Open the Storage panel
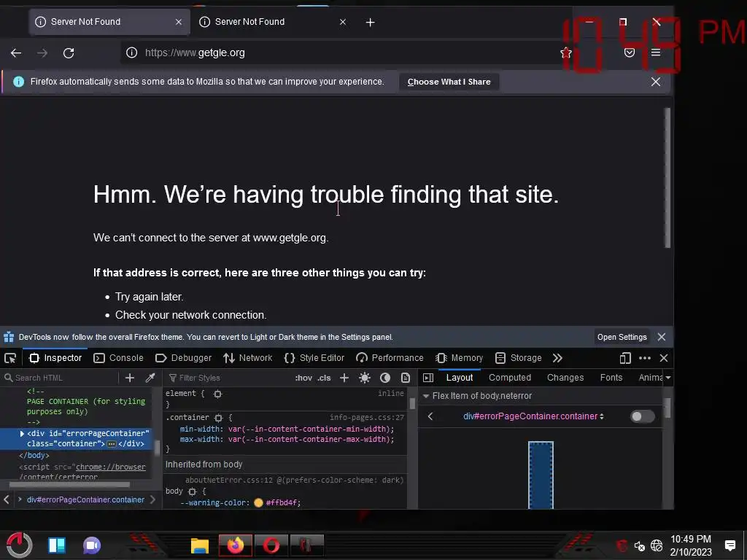Viewport: 747px width, 560px height. (x=519, y=358)
